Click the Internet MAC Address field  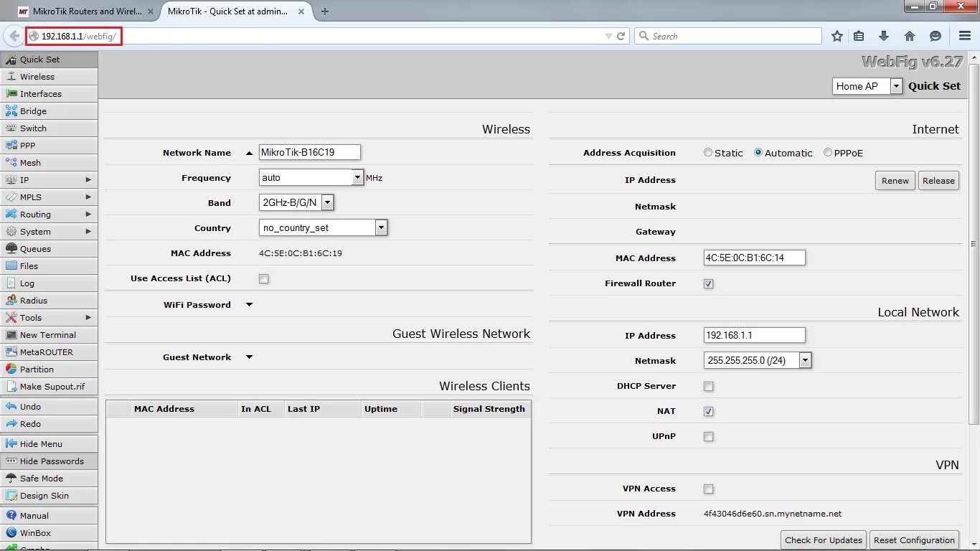point(755,258)
